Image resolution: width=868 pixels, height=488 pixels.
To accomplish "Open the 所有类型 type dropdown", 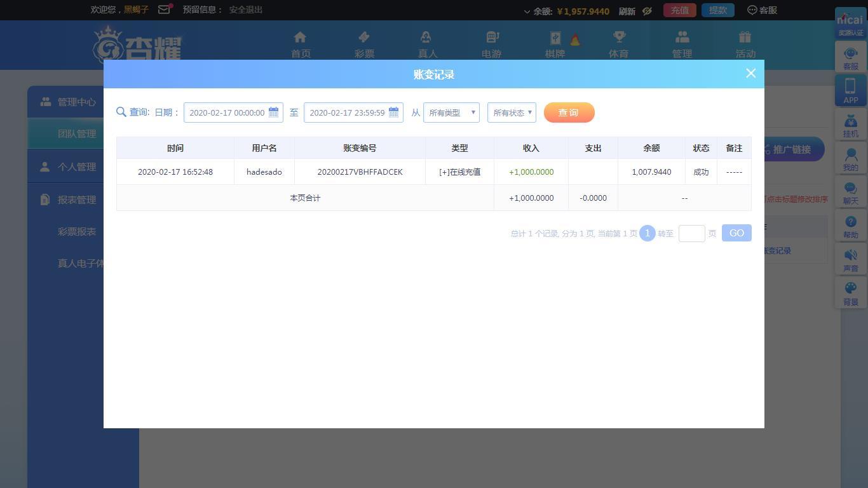I will pyautogui.click(x=451, y=112).
